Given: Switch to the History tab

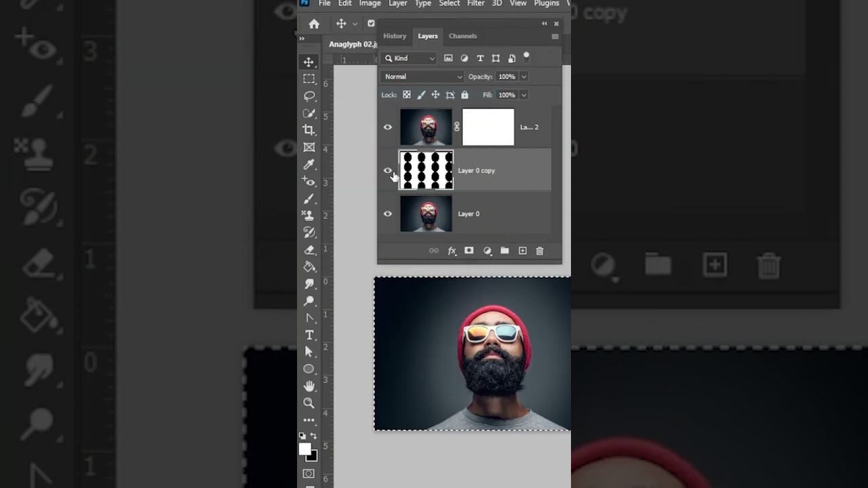Looking at the screenshot, I should (395, 36).
